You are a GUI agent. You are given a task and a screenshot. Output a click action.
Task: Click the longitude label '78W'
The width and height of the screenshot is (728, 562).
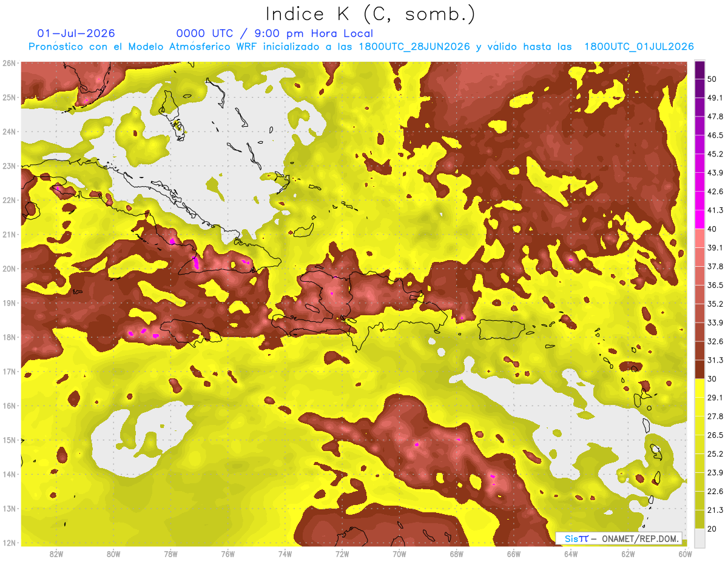(170, 554)
